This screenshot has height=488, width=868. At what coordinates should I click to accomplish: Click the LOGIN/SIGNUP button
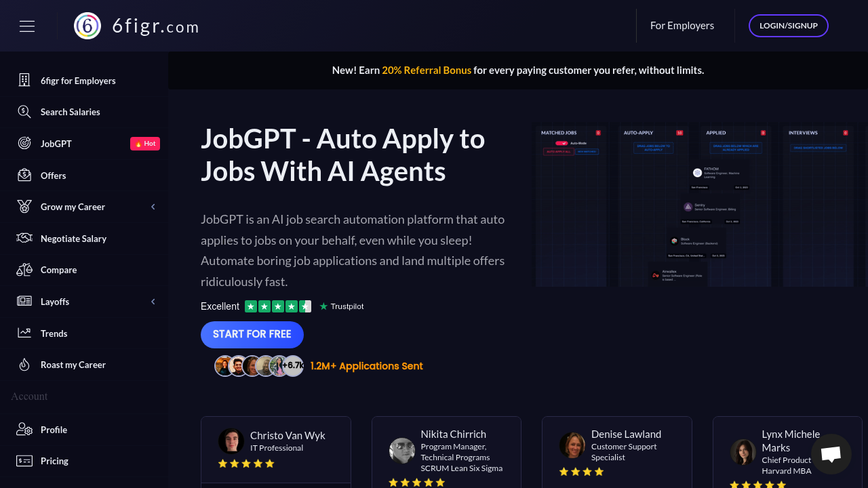(x=788, y=26)
